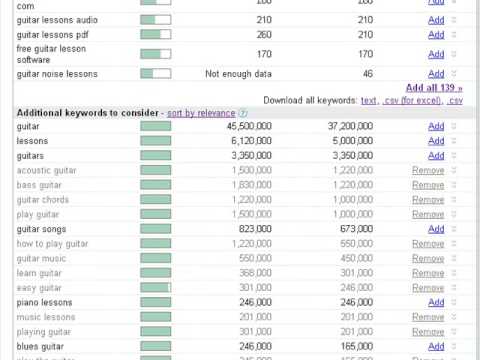The height and width of the screenshot is (360, 480).
Task: Add the keyword guitar lessons audio
Action: [436, 20]
